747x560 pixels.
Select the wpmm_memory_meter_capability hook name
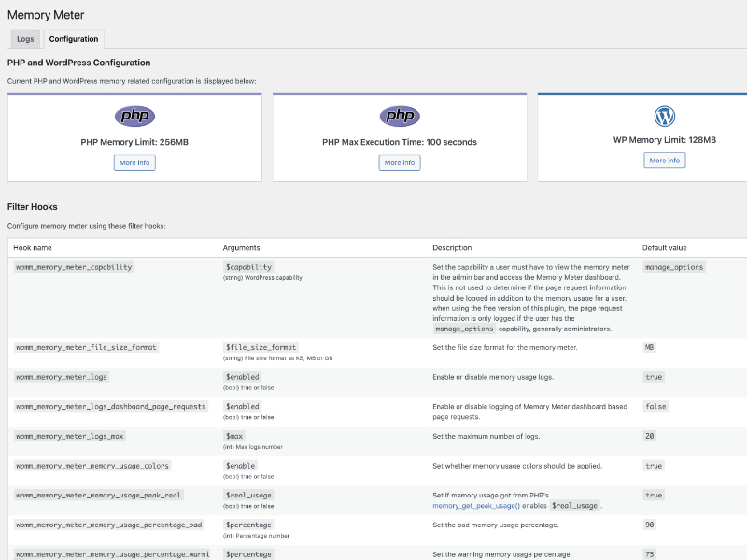[x=74, y=267]
